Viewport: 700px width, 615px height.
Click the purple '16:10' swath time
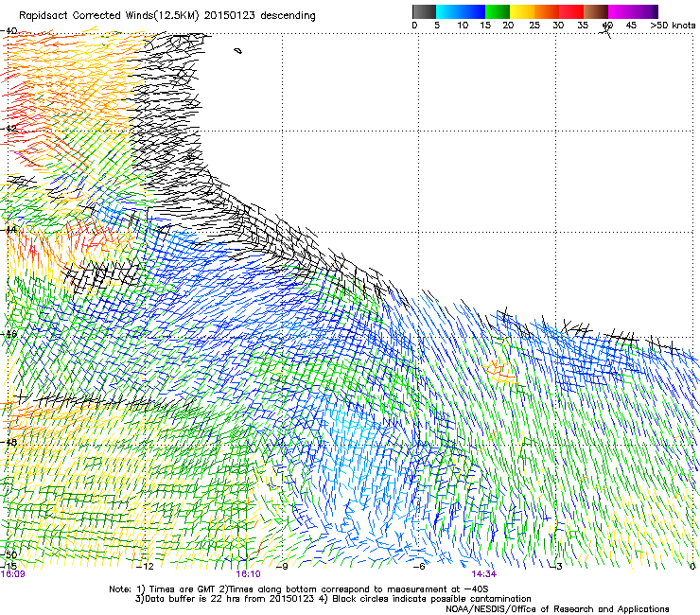pos(248,574)
